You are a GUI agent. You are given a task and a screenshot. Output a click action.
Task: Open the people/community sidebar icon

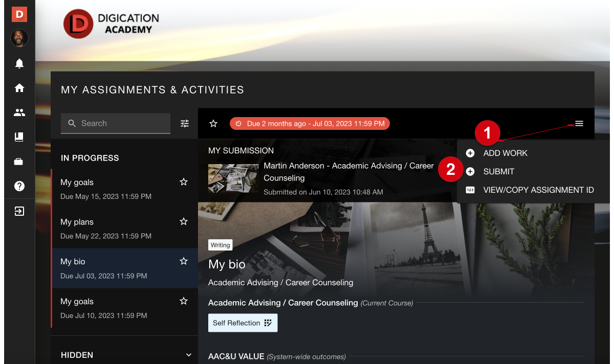(19, 112)
